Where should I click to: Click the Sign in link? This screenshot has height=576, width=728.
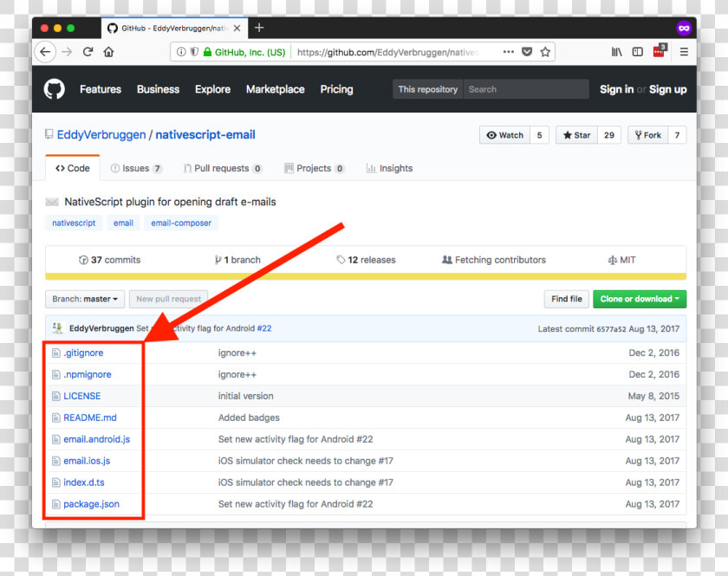[616, 89]
